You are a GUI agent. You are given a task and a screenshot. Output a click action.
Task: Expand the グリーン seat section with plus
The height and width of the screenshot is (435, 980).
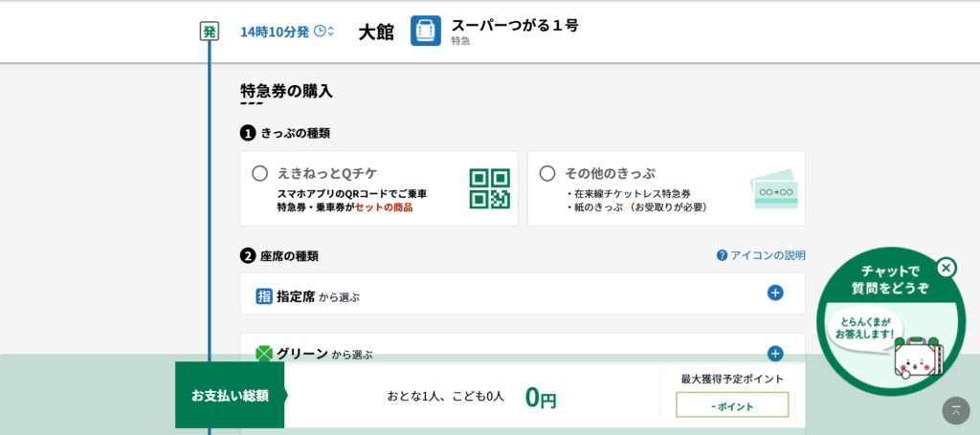click(775, 353)
